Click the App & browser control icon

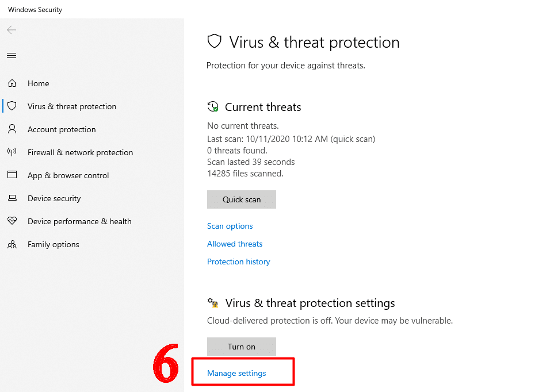12,175
